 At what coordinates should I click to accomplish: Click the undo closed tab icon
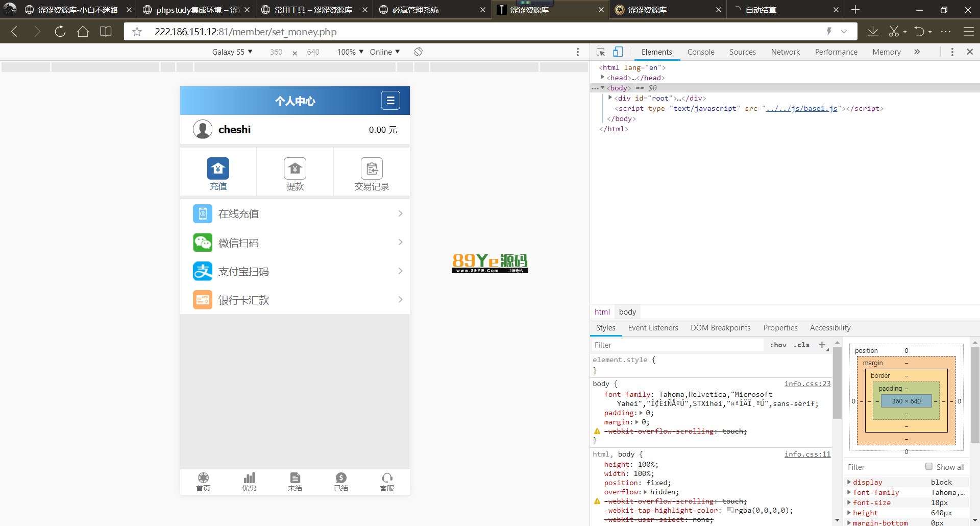click(919, 32)
